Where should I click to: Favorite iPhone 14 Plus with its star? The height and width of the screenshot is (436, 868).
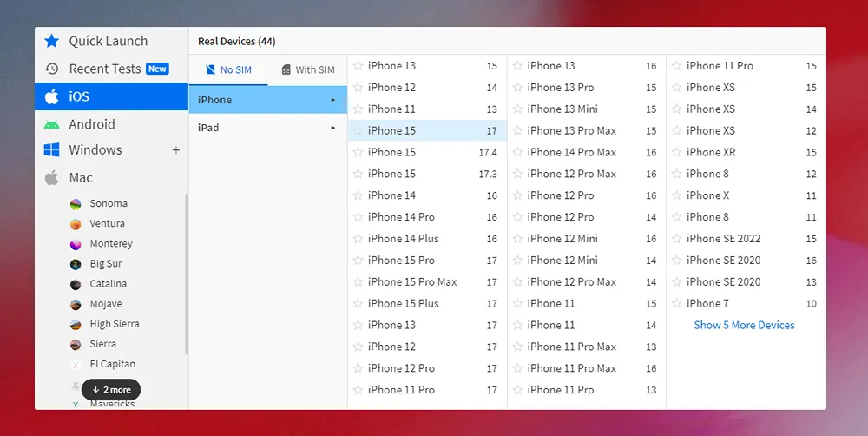tap(358, 238)
